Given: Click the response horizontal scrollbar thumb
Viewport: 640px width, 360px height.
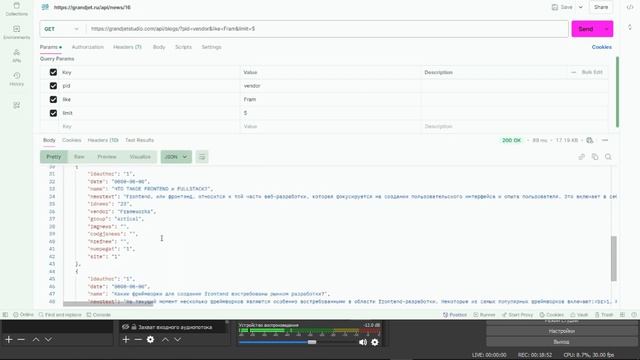Looking at the screenshot, I should pyautogui.click(x=108, y=304).
